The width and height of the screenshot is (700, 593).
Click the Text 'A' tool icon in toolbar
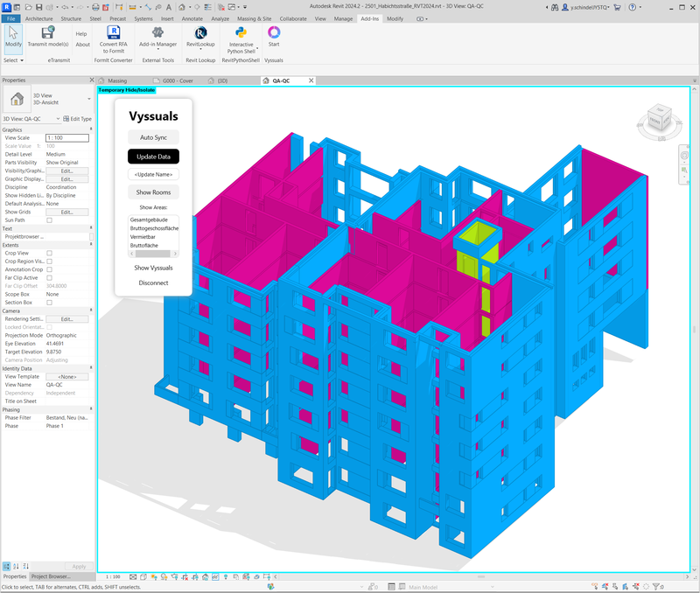pos(168,7)
